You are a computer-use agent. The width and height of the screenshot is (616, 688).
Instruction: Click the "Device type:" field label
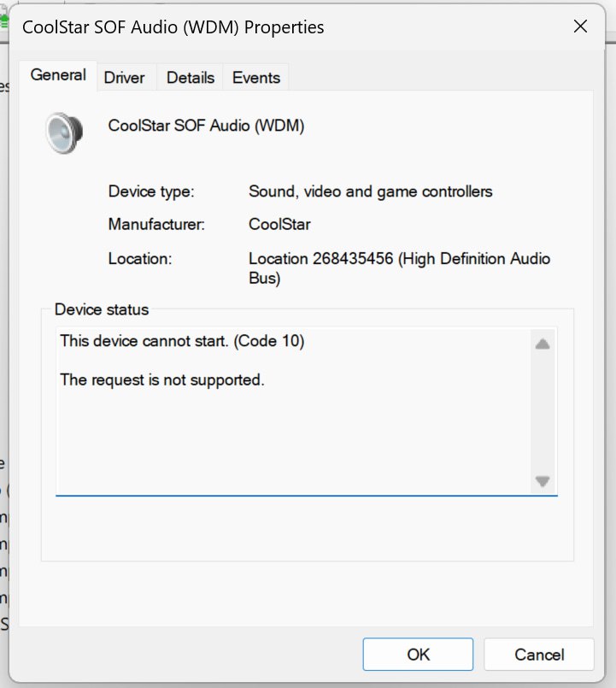[x=151, y=191]
